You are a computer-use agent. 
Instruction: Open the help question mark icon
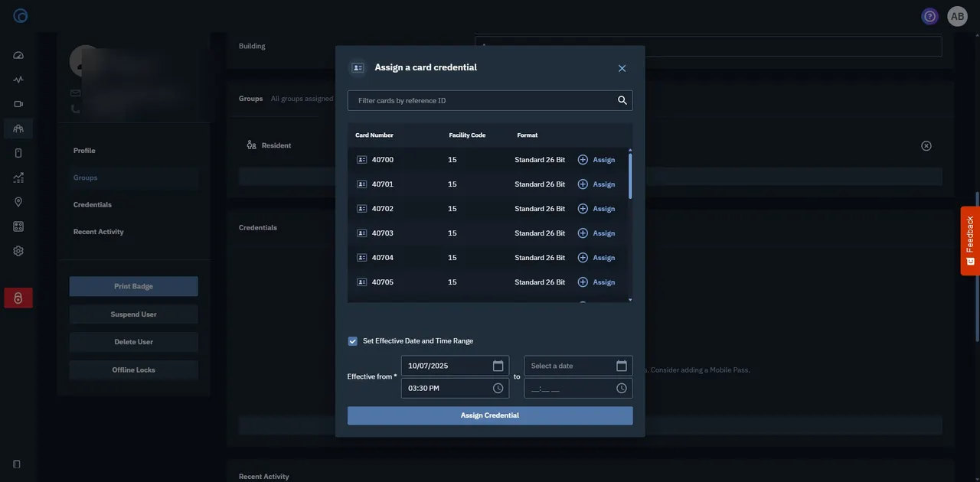click(930, 16)
